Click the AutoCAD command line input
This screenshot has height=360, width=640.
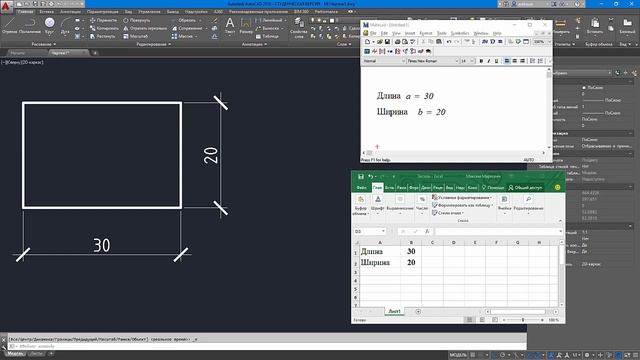pyautogui.click(x=267, y=346)
